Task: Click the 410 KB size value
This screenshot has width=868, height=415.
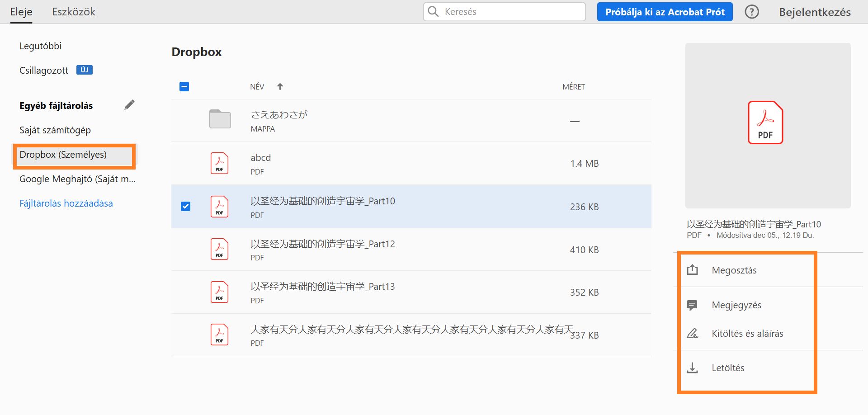Action: [x=584, y=250]
